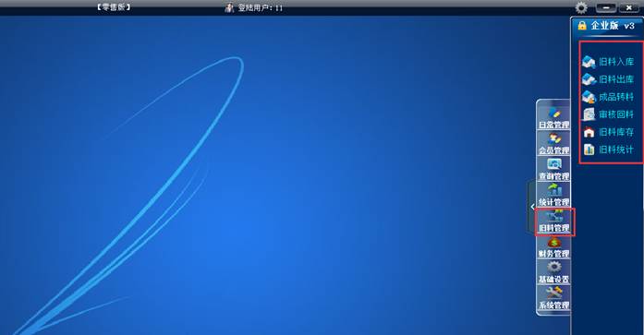The width and height of the screenshot is (644, 335).
Task: Minimize the application window
Action: tap(606, 7)
